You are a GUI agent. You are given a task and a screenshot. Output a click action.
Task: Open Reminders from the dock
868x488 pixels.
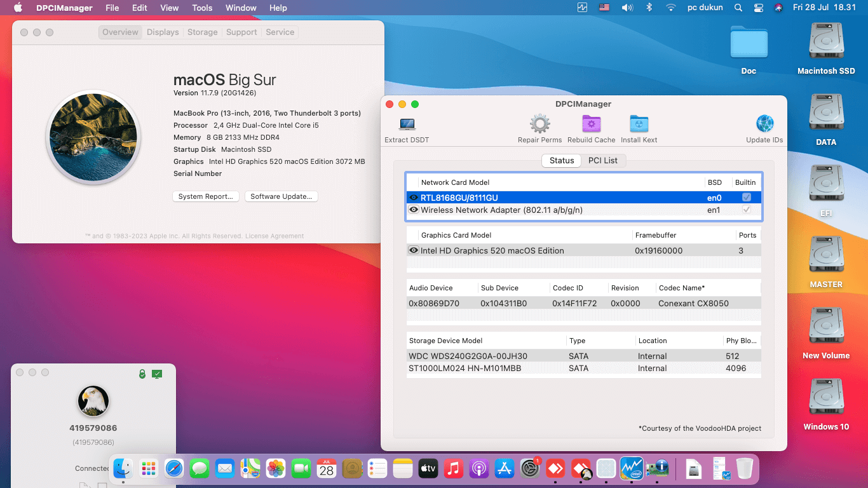pyautogui.click(x=377, y=469)
